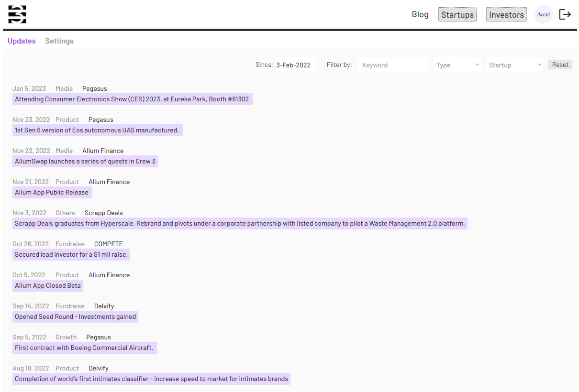
Task: Open the Accel profile avatar
Action: [543, 14]
